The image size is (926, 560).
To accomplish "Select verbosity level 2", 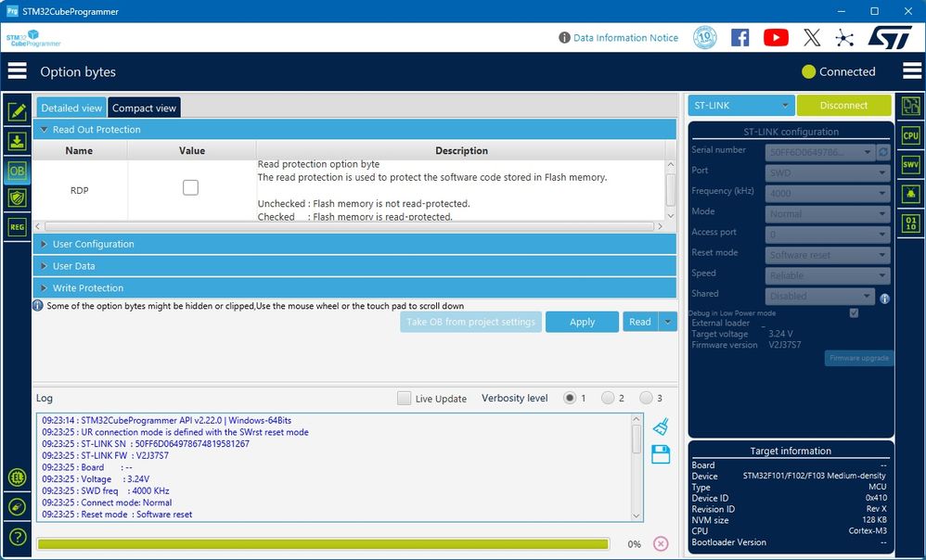I will [608, 399].
